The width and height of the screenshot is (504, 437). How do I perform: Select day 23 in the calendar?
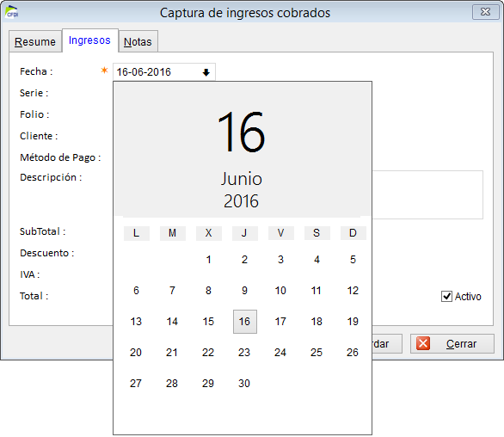[244, 352]
